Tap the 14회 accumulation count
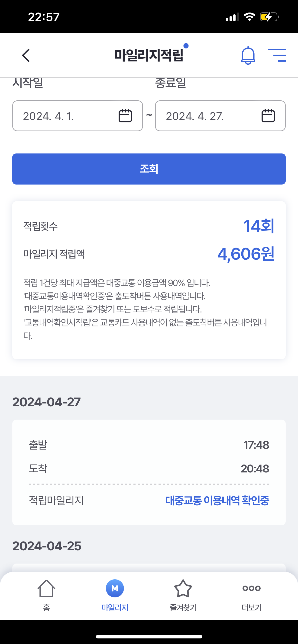 coord(259,226)
